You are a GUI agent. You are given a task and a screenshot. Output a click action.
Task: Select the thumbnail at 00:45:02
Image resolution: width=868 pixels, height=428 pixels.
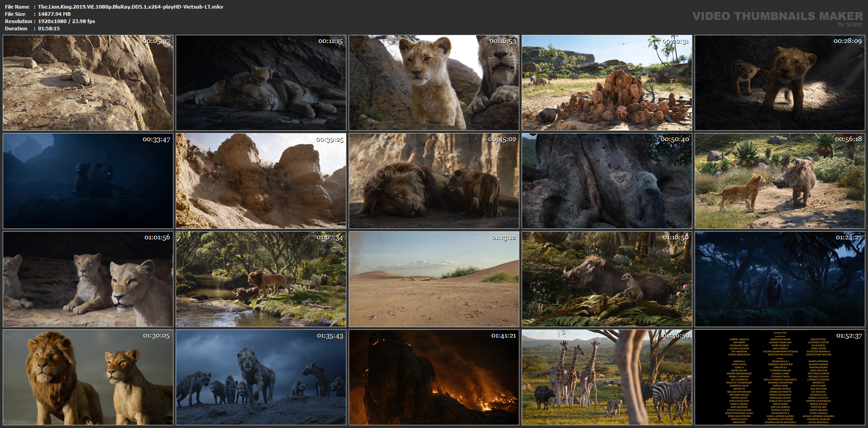(x=434, y=181)
